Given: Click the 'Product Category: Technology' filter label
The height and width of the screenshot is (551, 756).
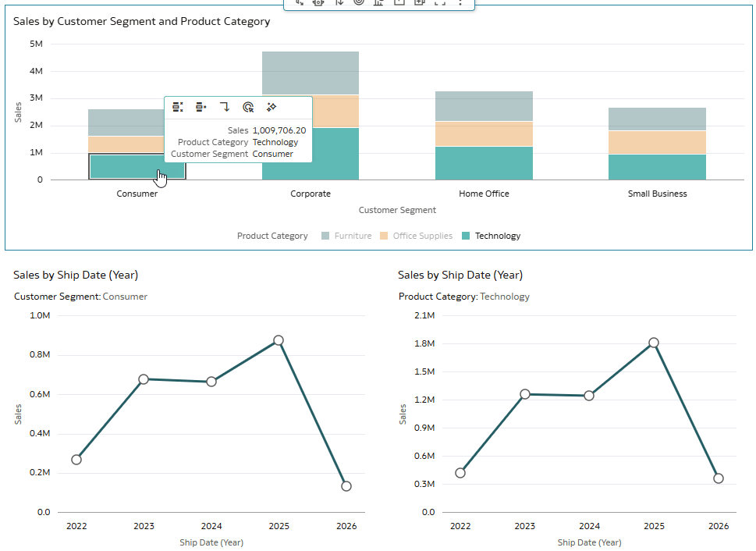Looking at the screenshot, I should 464,297.
